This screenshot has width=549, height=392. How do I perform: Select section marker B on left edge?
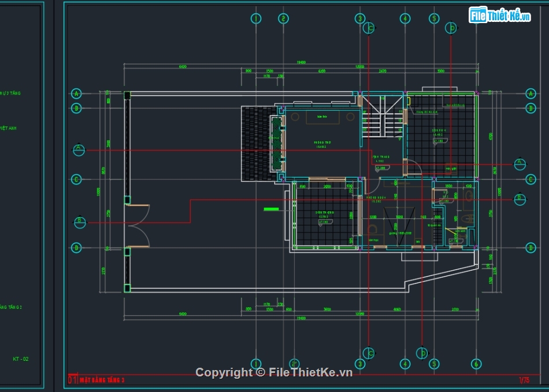[79, 222]
